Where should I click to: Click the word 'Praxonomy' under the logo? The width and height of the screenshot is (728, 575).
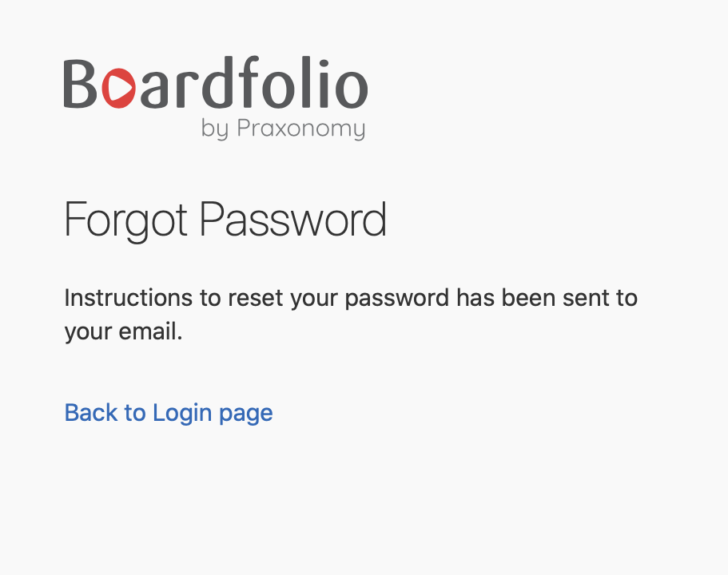301,129
